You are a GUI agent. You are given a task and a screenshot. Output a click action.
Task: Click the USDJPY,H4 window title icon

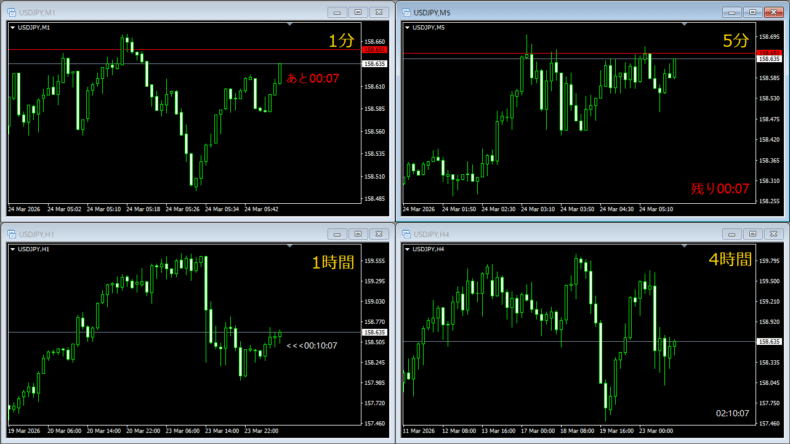click(406, 233)
